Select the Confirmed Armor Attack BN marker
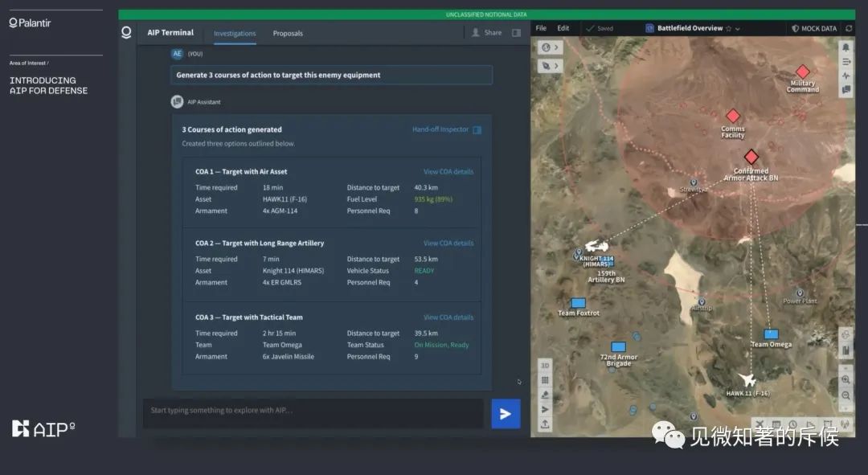Image resolution: width=868 pixels, height=475 pixels. coord(751,157)
